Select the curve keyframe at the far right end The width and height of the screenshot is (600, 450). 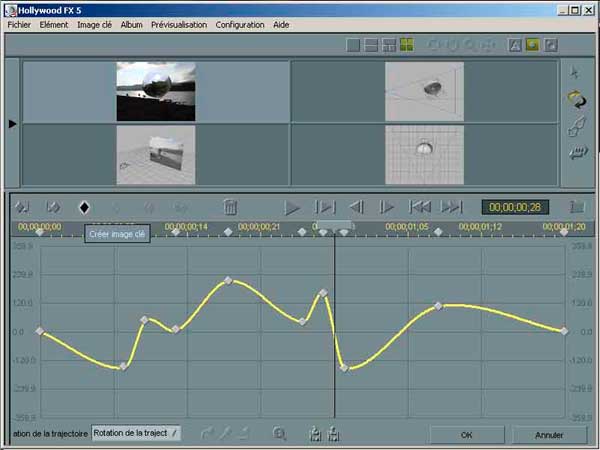pyautogui.click(x=564, y=331)
